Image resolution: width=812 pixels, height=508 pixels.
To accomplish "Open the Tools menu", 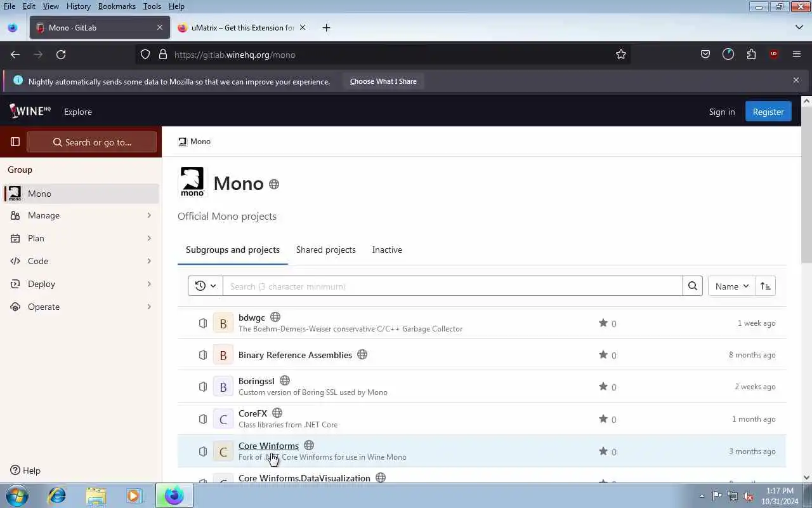I will (152, 6).
